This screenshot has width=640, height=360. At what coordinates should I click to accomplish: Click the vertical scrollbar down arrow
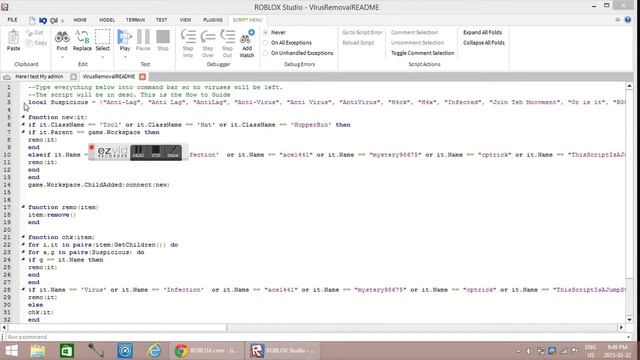[x=629, y=320]
